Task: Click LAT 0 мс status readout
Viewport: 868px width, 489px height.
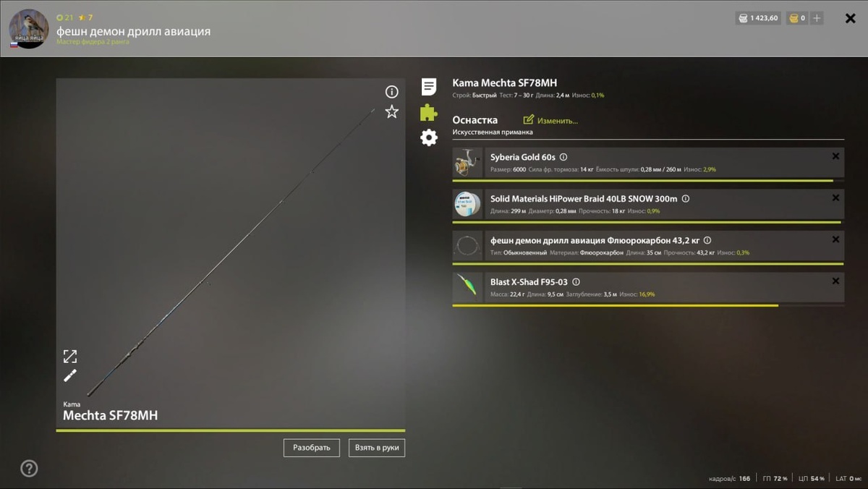Action: 848,479
